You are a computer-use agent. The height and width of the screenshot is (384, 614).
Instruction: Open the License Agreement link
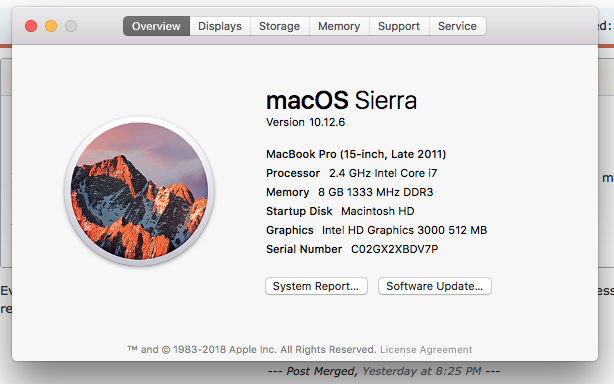(426, 350)
